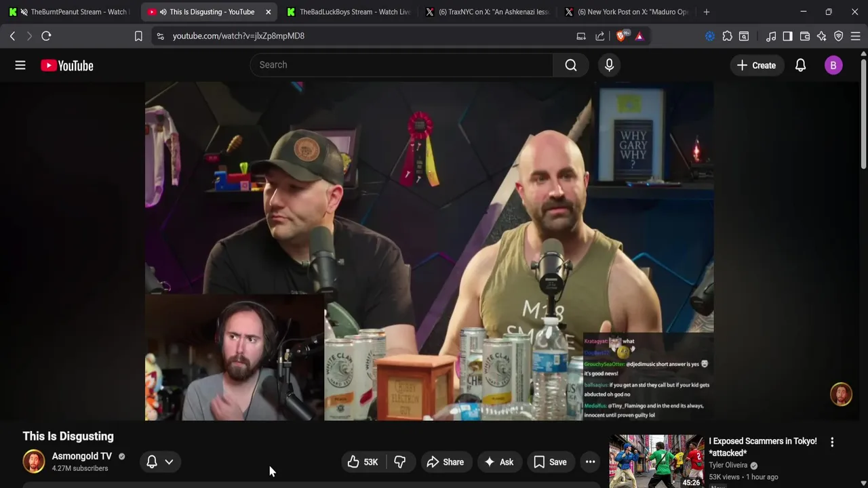
Task: Open the Ask AI button
Action: click(499, 462)
